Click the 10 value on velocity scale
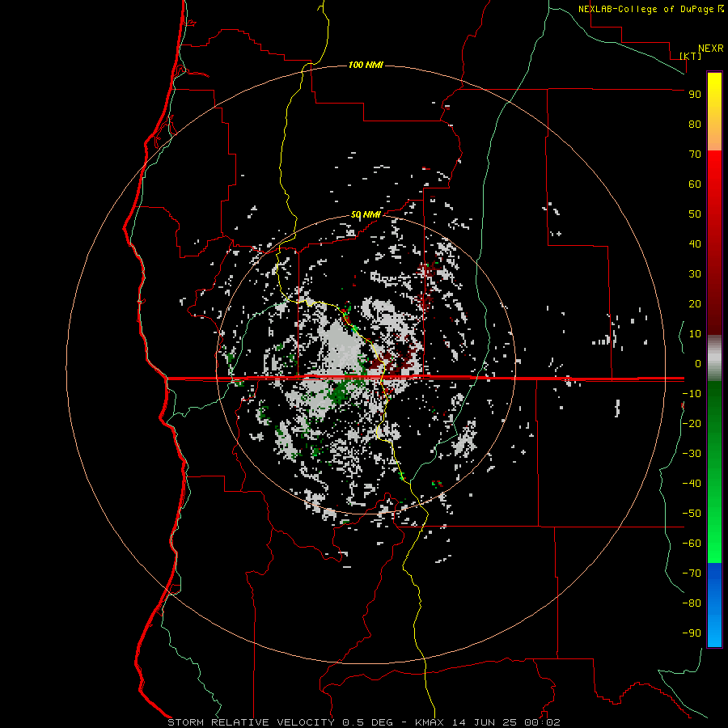Image resolution: width=728 pixels, height=728 pixels. click(x=695, y=334)
